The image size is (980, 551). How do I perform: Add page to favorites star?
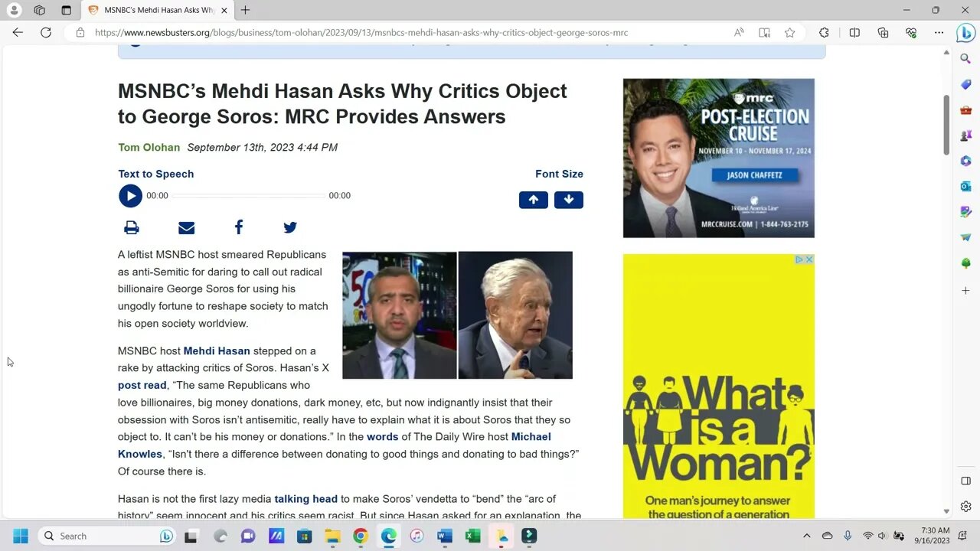click(x=789, y=33)
